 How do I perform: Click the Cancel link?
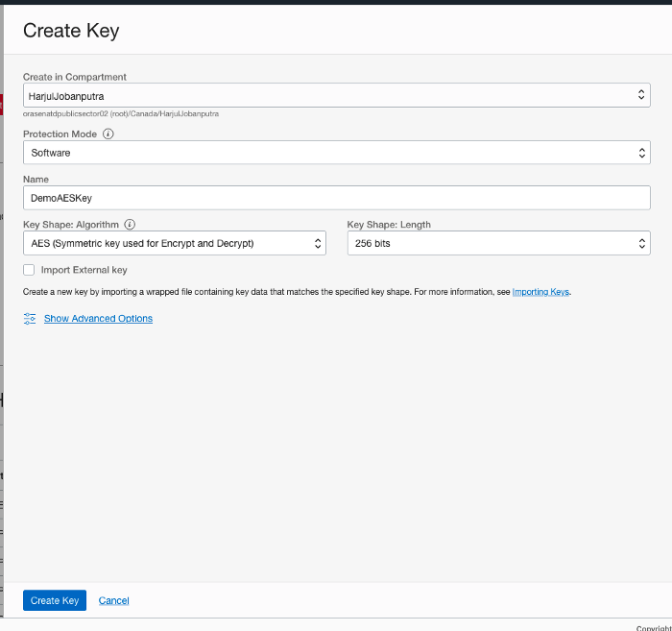pyautogui.click(x=113, y=600)
